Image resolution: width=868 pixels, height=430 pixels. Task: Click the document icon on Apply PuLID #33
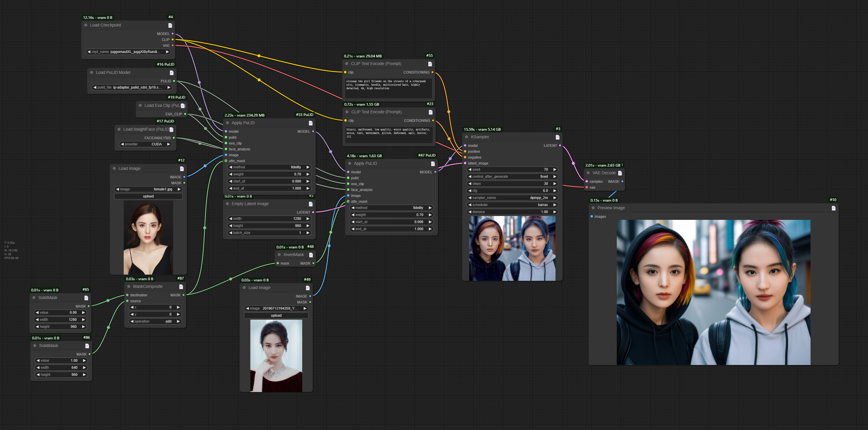[x=310, y=123]
